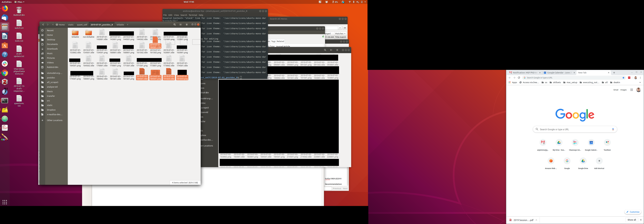Click the Show all downloads button
Viewport: 644px width, 224px height.
pyautogui.click(x=631, y=220)
